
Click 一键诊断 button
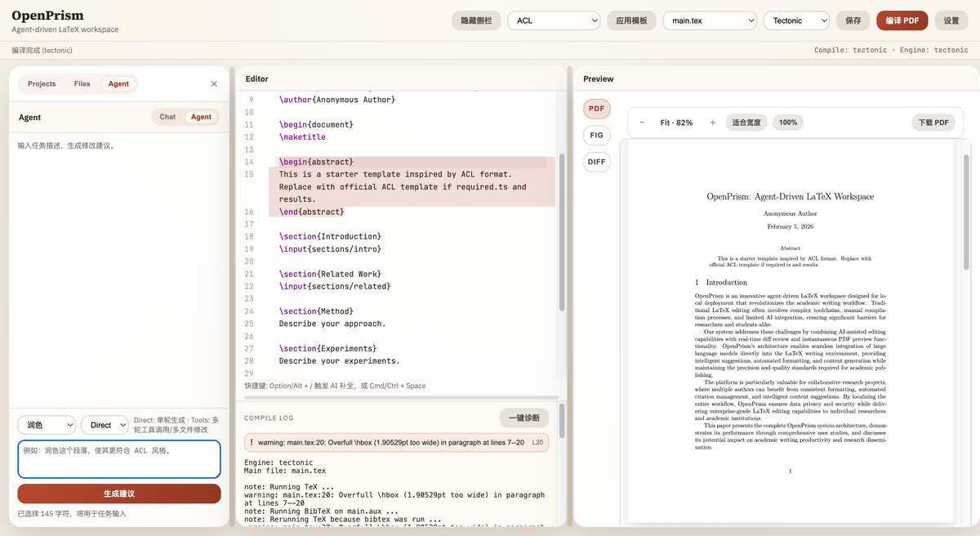coord(524,418)
